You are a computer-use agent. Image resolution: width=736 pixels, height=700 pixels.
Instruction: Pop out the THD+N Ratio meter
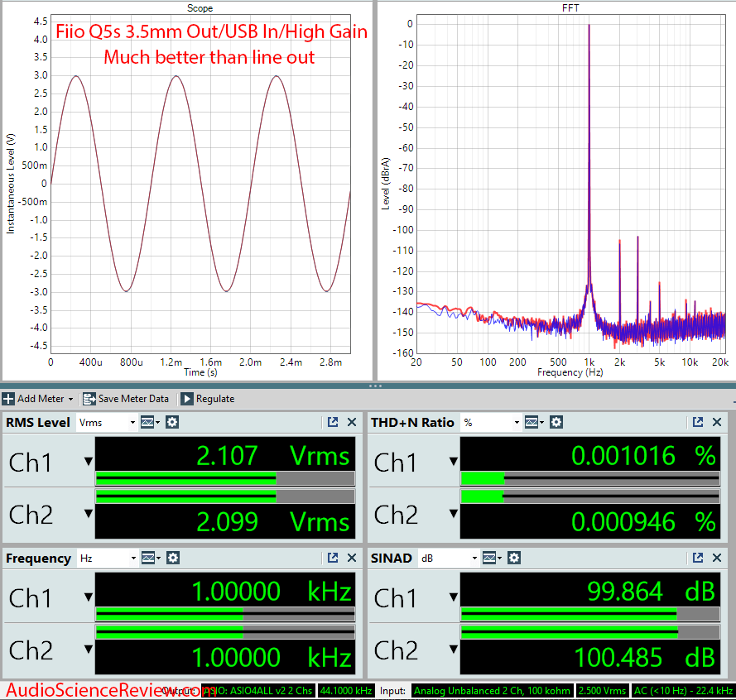[698, 422]
